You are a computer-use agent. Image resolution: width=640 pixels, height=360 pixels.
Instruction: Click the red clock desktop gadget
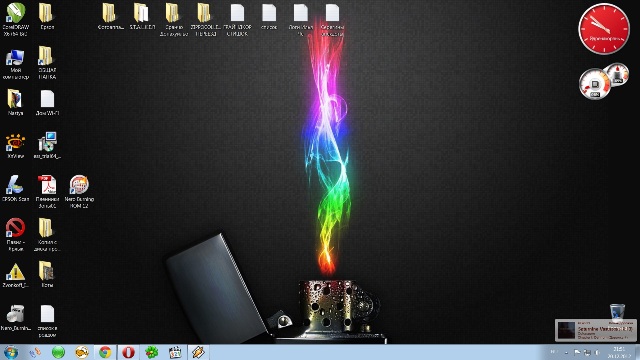click(x=604, y=29)
